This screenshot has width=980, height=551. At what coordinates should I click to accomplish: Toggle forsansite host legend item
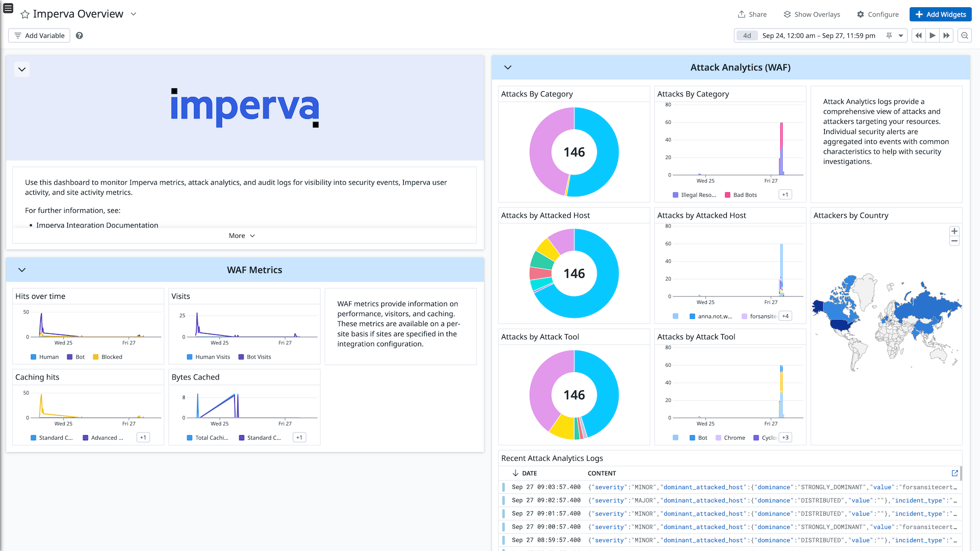759,316
